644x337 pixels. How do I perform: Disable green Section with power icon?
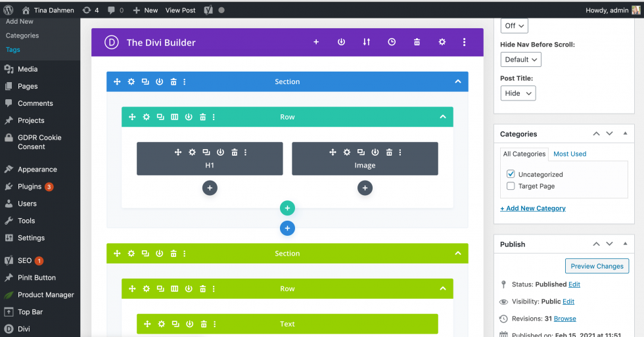tap(159, 254)
